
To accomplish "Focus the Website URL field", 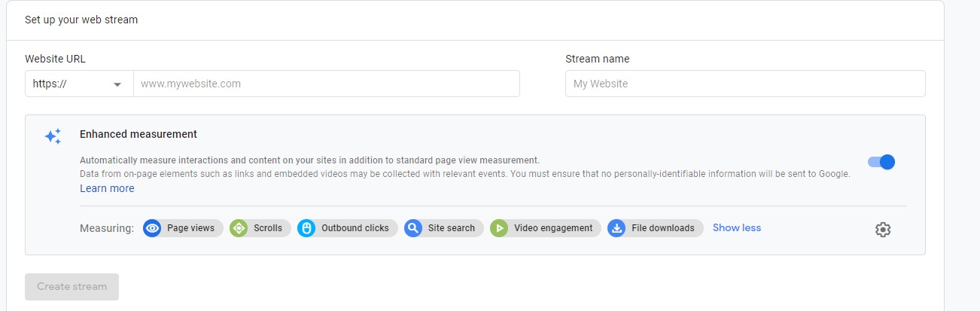I will (x=327, y=84).
